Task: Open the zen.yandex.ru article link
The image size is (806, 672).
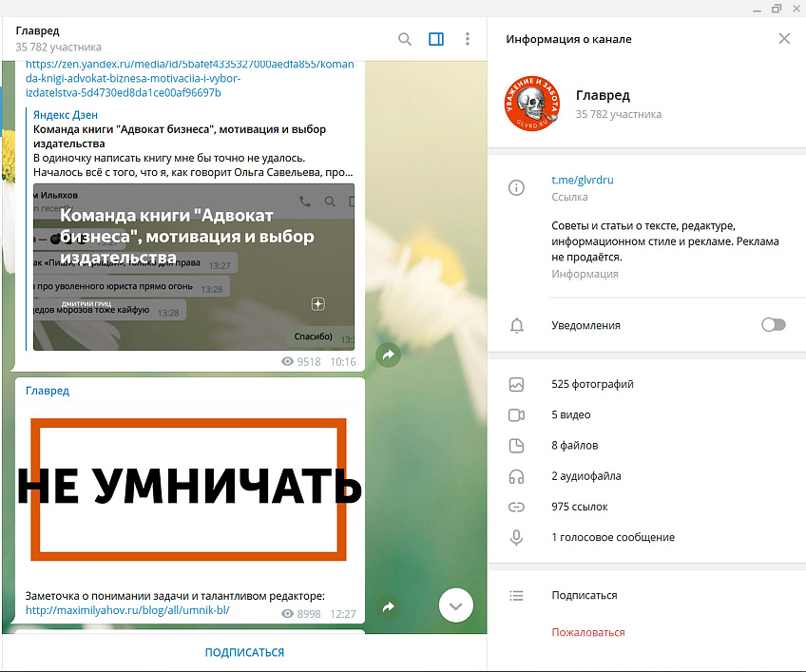Action: 190,78
